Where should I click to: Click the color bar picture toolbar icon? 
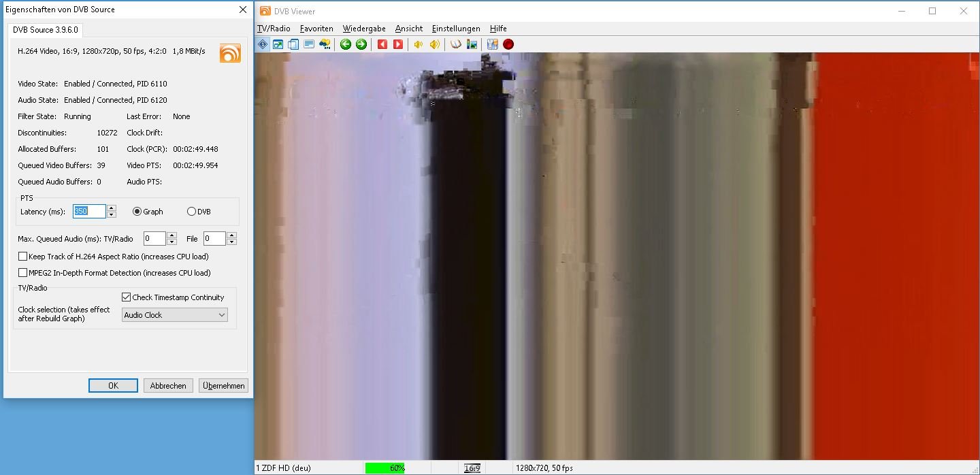[x=472, y=44]
